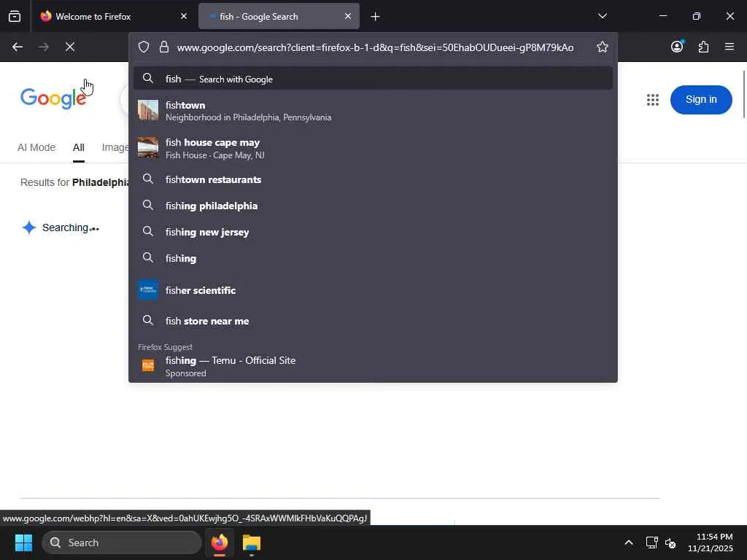Screen dimensions: 747x560
Task: Select the All search results tab
Action: [79, 147]
